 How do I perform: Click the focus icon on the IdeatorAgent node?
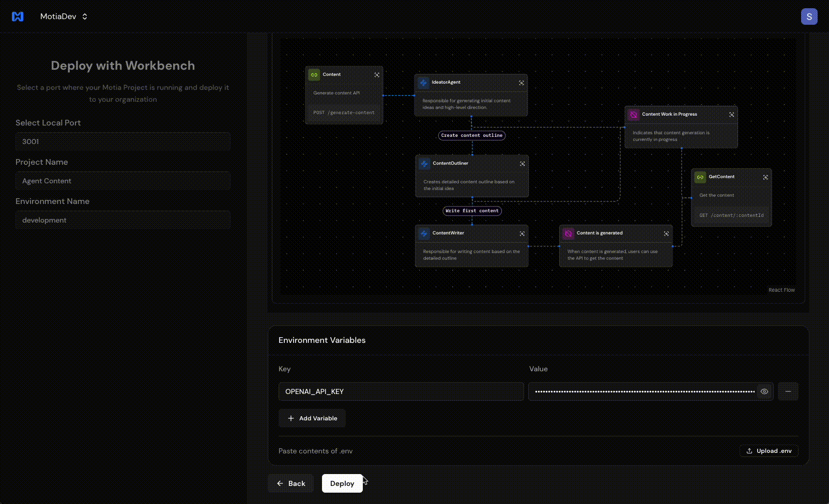click(521, 82)
